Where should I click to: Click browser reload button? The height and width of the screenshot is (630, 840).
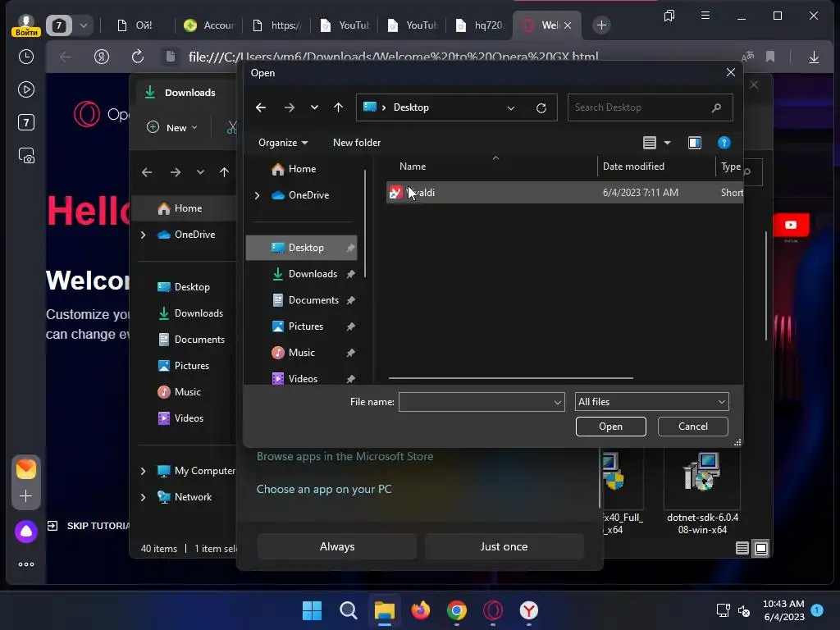tap(138, 57)
